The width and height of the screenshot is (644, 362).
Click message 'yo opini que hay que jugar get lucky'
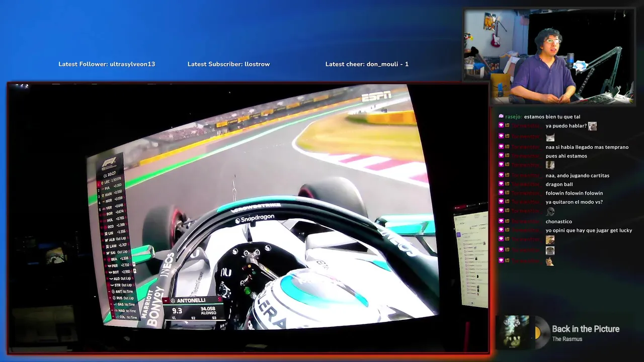click(x=589, y=230)
